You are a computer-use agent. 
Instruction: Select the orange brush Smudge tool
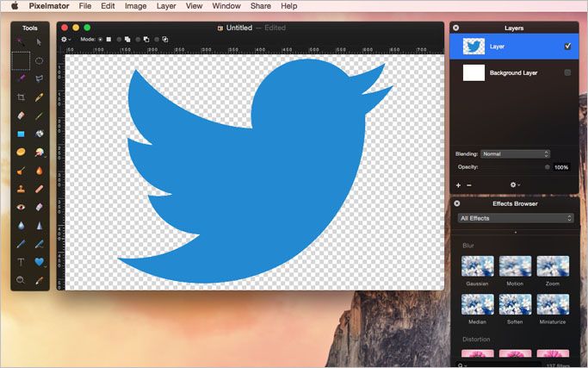pos(21,171)
